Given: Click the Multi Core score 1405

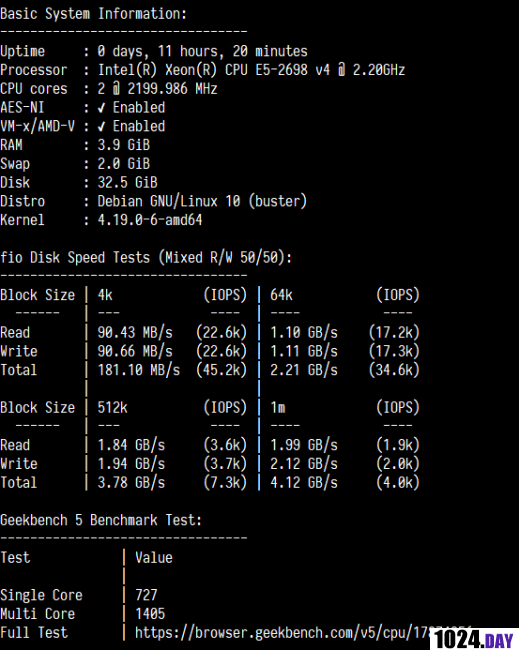Looking at the screenshot, I should (x=150, y=614).
